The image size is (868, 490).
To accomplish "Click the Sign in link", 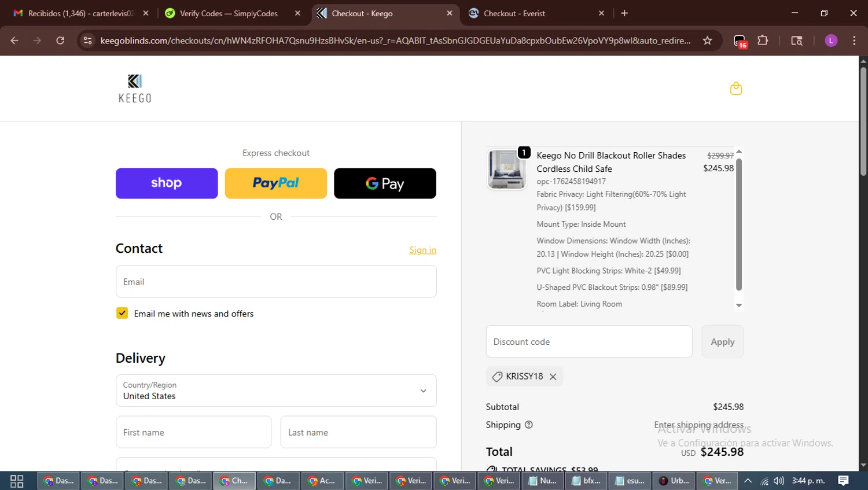I will coord(422,250).
